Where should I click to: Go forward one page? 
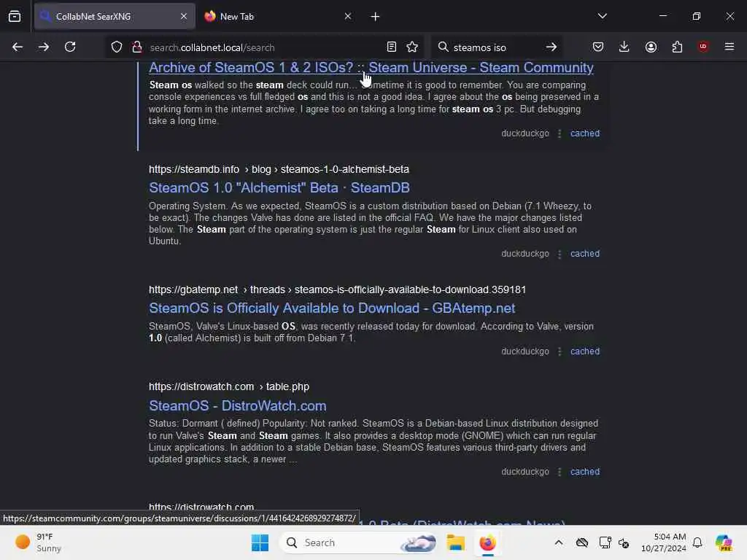[x=44, y=47]
